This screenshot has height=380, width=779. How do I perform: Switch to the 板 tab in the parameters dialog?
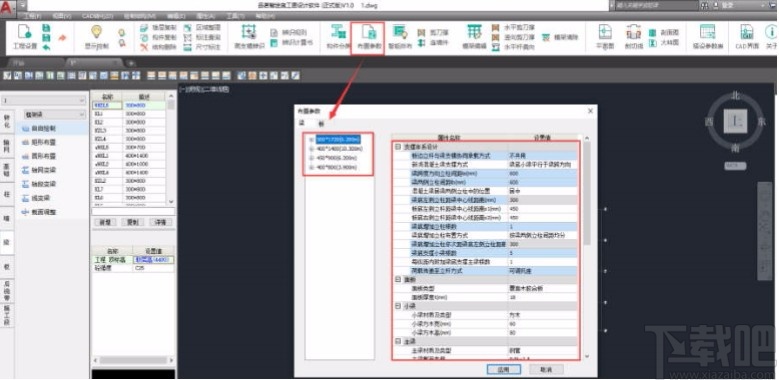pos(320,123)
